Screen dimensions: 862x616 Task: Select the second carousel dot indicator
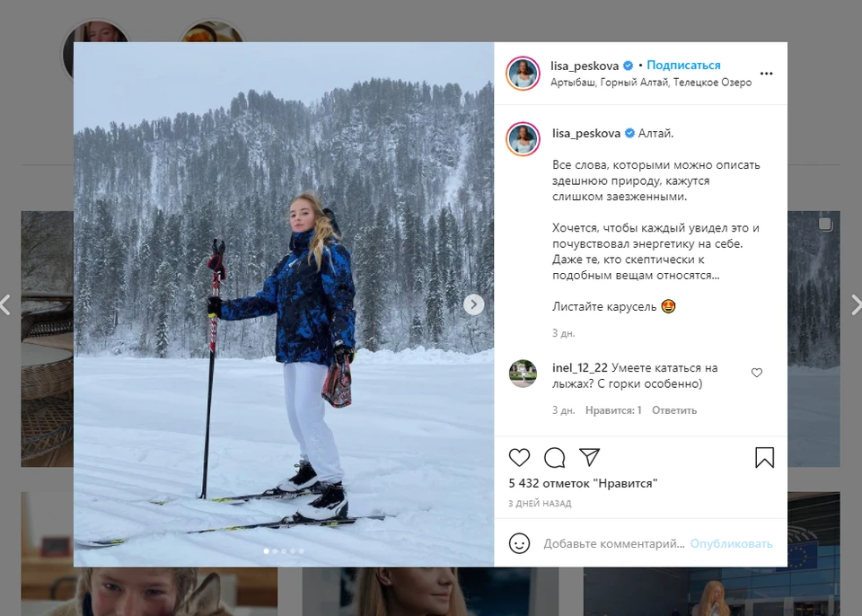[276, 551]
